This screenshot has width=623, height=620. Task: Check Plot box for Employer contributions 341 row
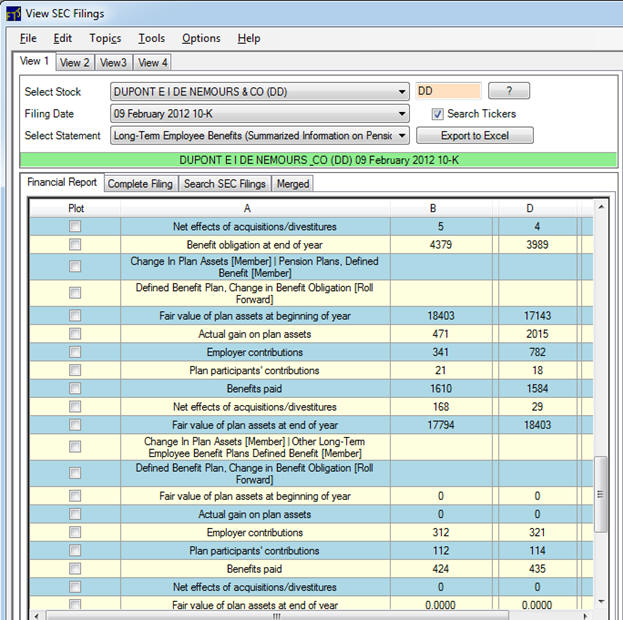tap(75, 352)
